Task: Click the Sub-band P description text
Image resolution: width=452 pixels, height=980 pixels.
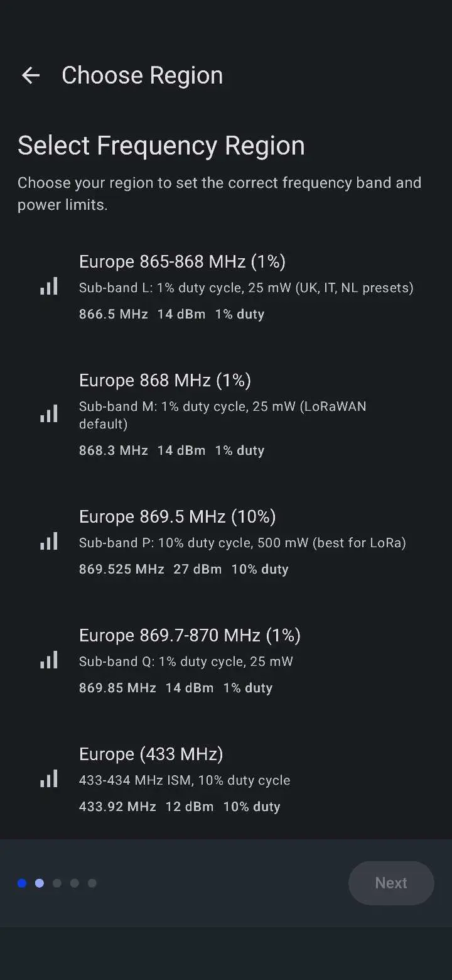Action: click(x=242, y=543)
